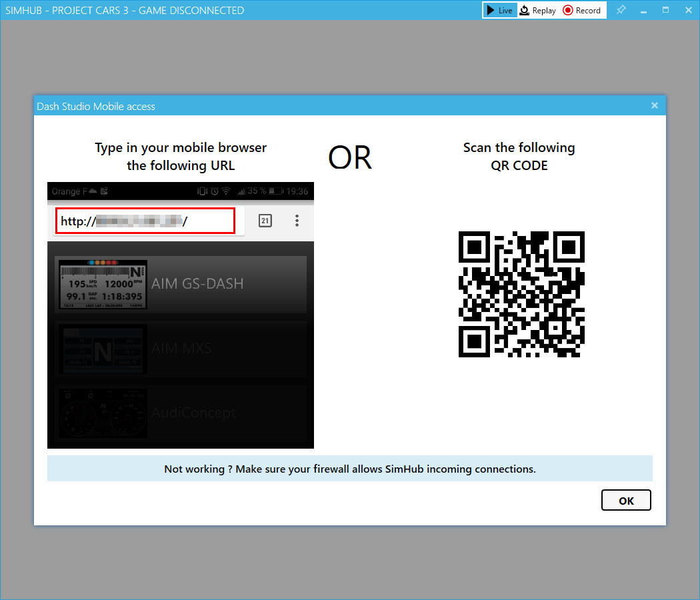Viewport: 700px width, 600px height.
Task: Minimize the SimHub window
Action: click(643, 10)
